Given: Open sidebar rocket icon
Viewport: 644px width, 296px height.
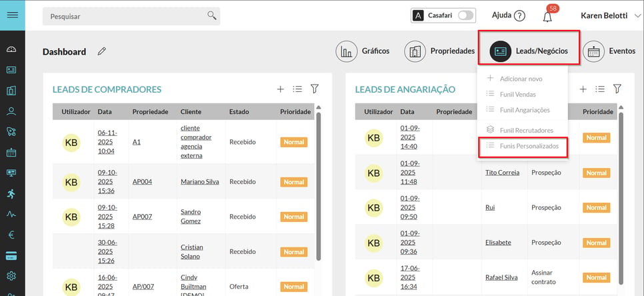Looking at the screenshot, I should pyautogui.click(x=11, y=131).
